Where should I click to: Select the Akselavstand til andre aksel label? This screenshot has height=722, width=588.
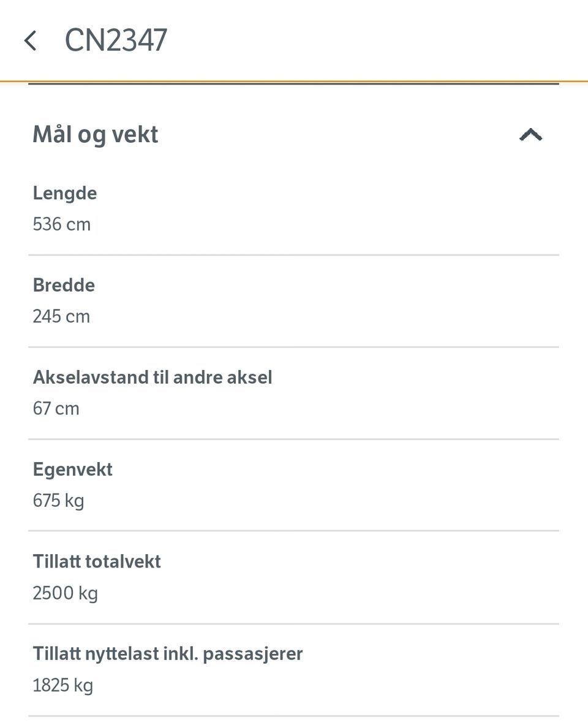pos(153,378)
